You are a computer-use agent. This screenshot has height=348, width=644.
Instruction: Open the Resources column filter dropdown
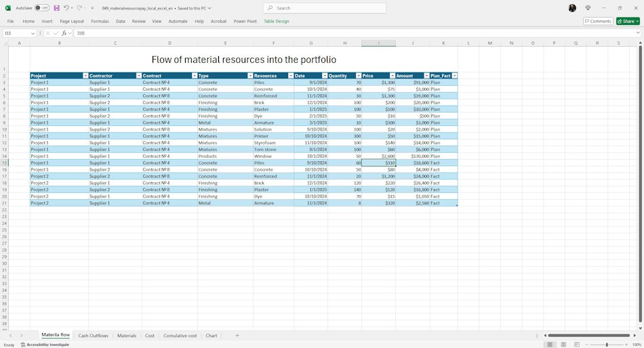tap(291, 76)
